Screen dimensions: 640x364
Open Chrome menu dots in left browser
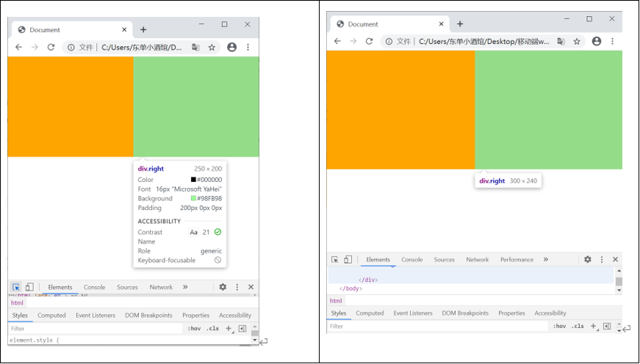click(x=248, y=47)
